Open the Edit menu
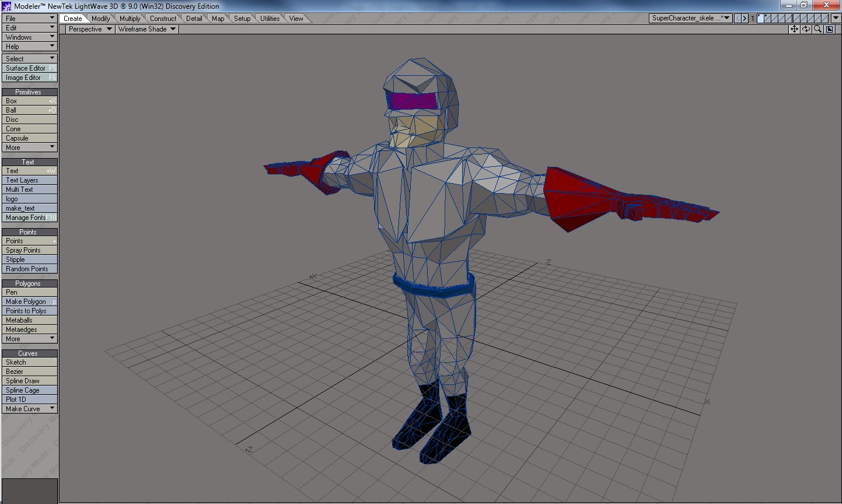 (x=29, y=27)
